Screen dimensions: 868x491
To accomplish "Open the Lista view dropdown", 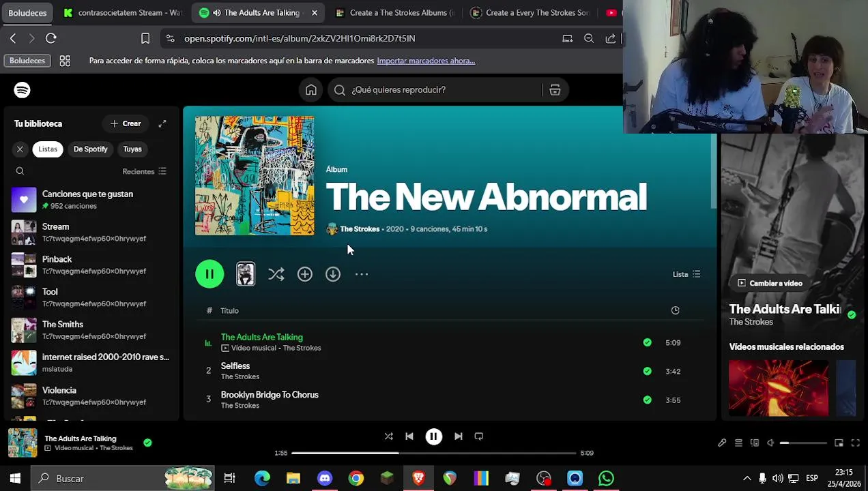I will point(686,274).
